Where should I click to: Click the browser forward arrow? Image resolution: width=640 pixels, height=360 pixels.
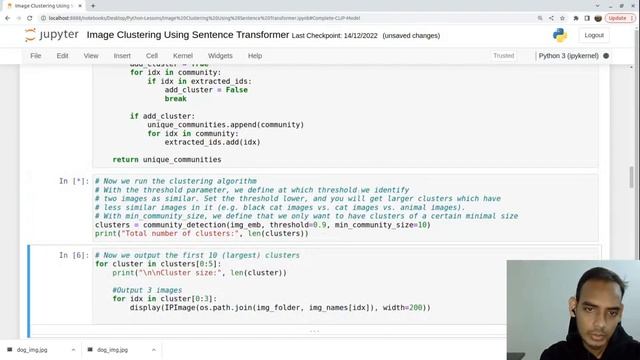[x=18, y=18]
